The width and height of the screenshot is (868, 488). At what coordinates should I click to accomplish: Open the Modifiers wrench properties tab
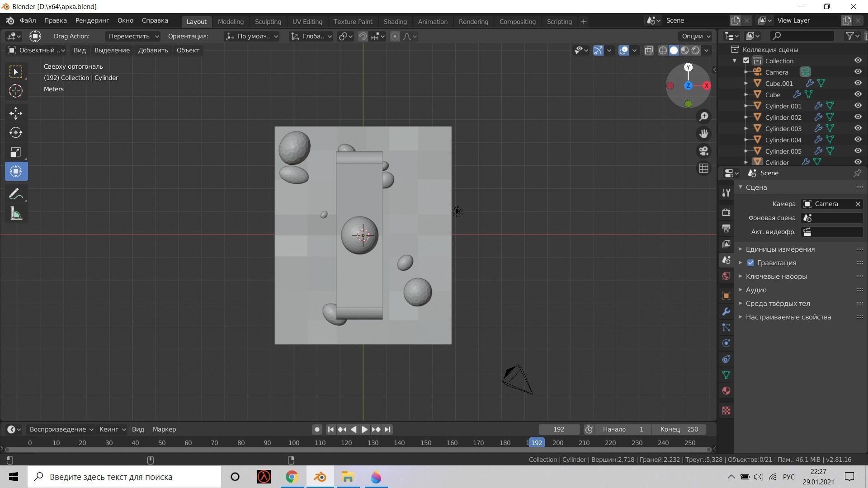[726, 312]
